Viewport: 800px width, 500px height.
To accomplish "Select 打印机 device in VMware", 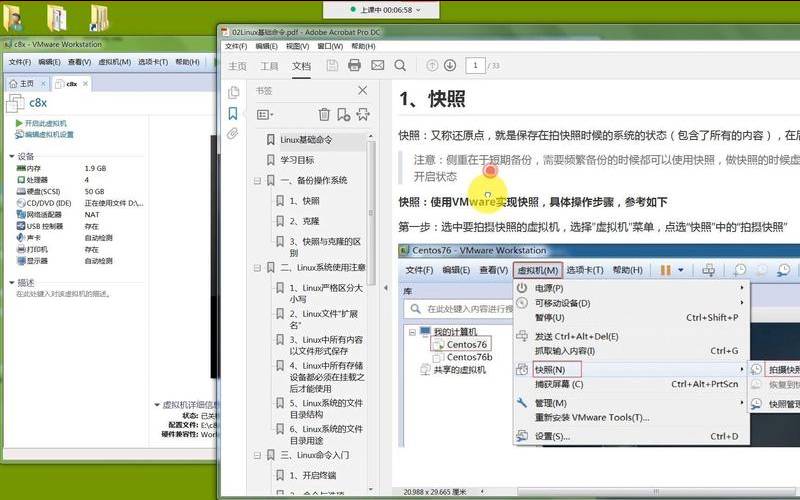I will [80, 249].
